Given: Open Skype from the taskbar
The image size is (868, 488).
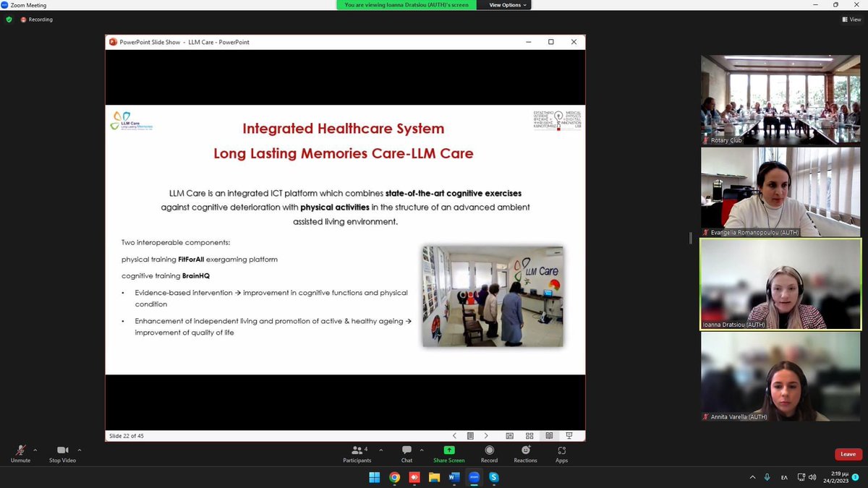Looking at the screenshot, I should click(x=494, y=477).
